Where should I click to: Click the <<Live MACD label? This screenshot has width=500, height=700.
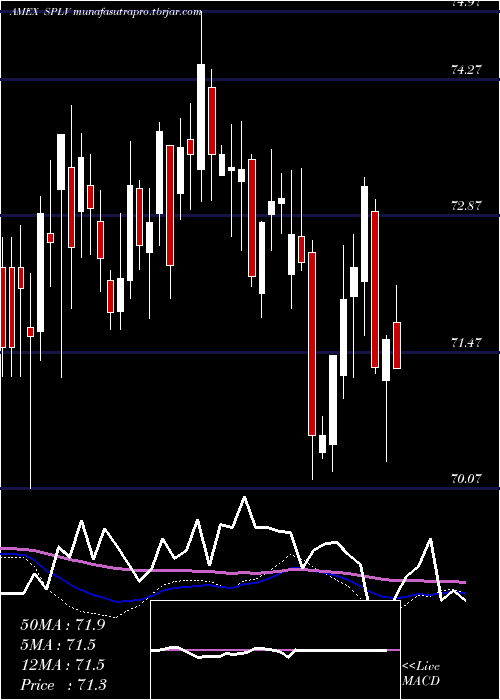[421, 674]
